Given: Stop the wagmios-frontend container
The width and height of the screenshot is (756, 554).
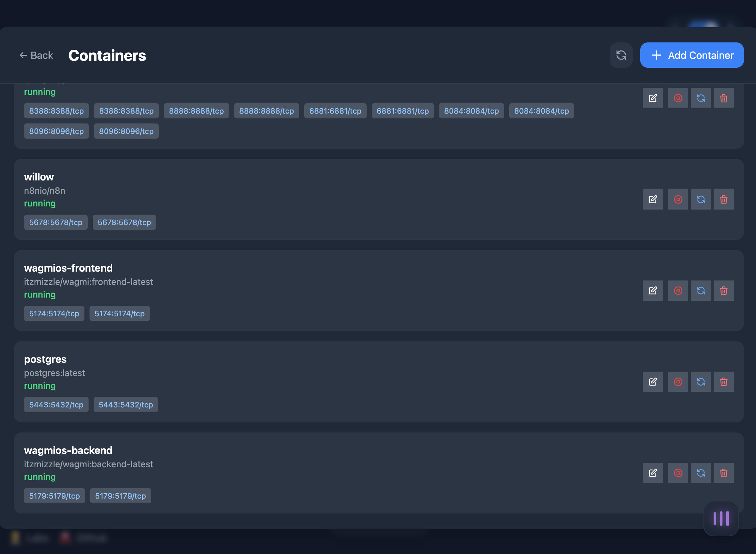Looking at the screenshot, I should tap(678, 291).
